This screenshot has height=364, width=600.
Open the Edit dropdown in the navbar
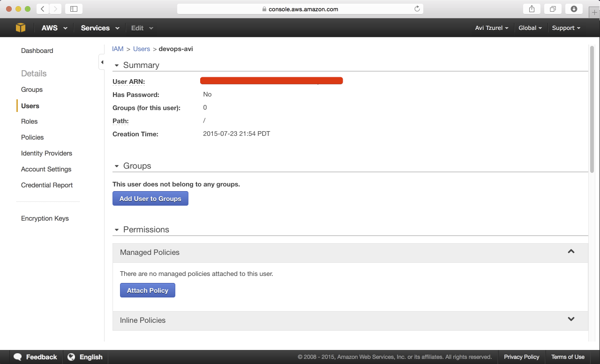[x=142, y=28]
